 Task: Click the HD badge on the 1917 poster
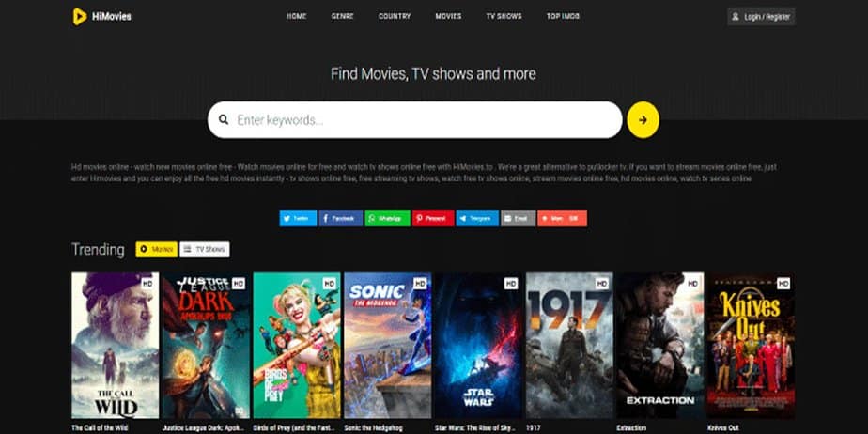602,283
